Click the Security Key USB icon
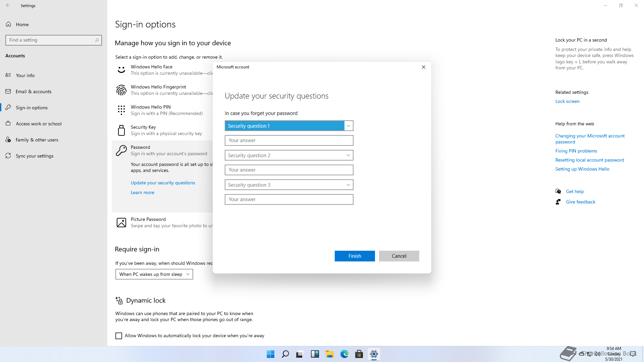The width and height of the screenshot is (644, 362). 121,130
